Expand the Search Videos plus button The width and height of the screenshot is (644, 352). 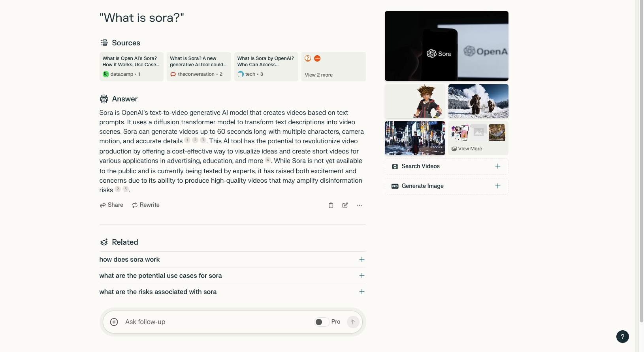(498, 167)
